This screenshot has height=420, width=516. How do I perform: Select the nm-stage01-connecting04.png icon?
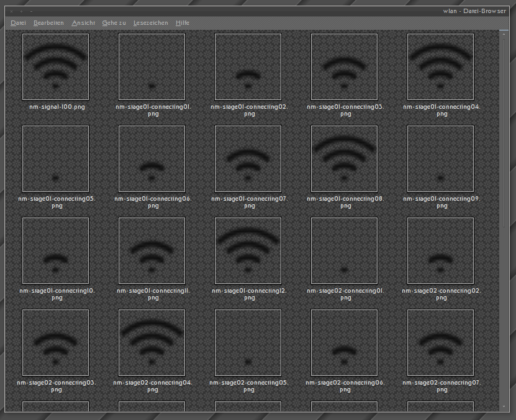coord(441,66)
